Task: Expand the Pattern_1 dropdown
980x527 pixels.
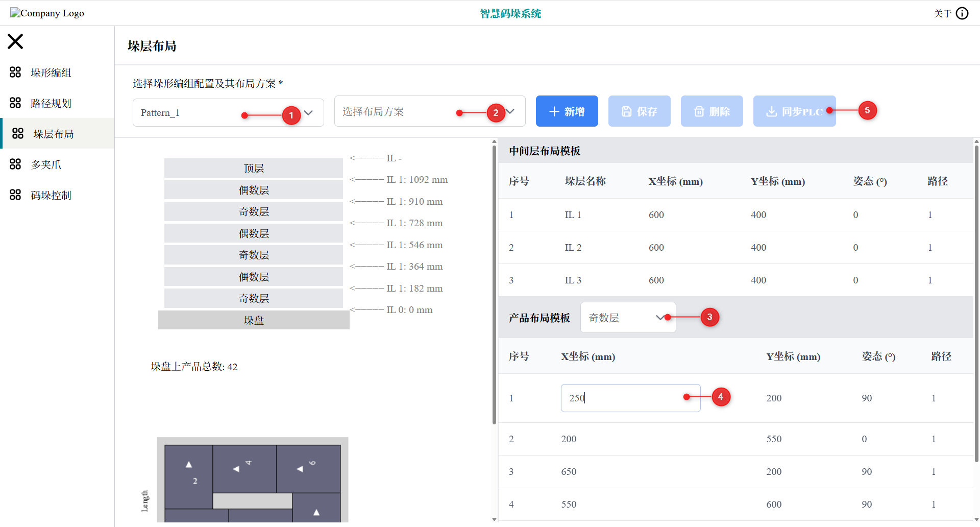Action: pos(228,112)
